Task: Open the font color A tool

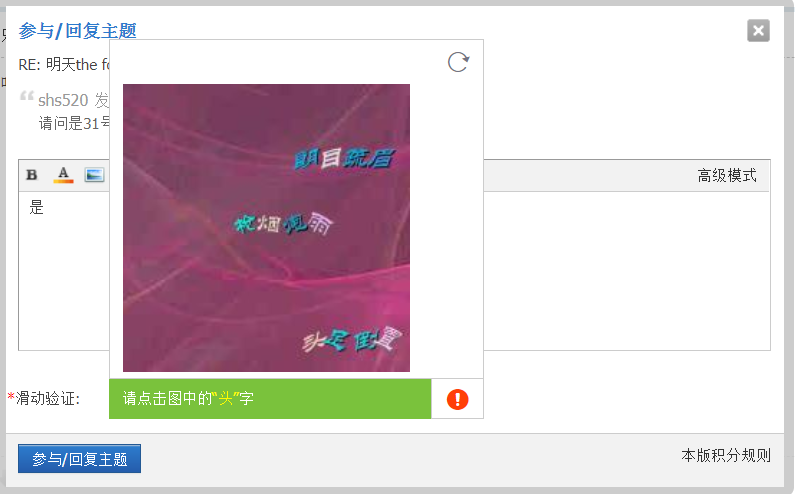Action: coord(63,174)
